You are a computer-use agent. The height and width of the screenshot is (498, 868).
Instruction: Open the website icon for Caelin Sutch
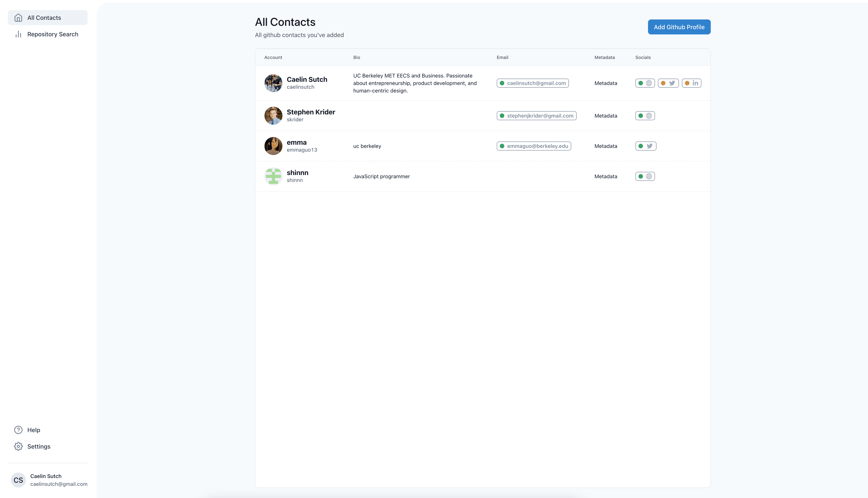point(649,83)
